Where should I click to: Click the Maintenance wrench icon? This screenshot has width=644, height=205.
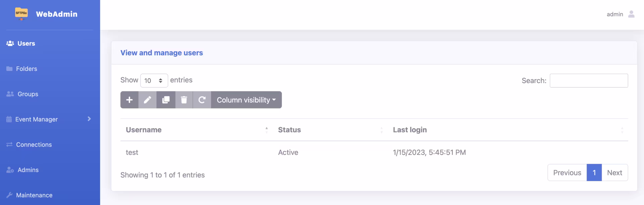tap(9, 195)
